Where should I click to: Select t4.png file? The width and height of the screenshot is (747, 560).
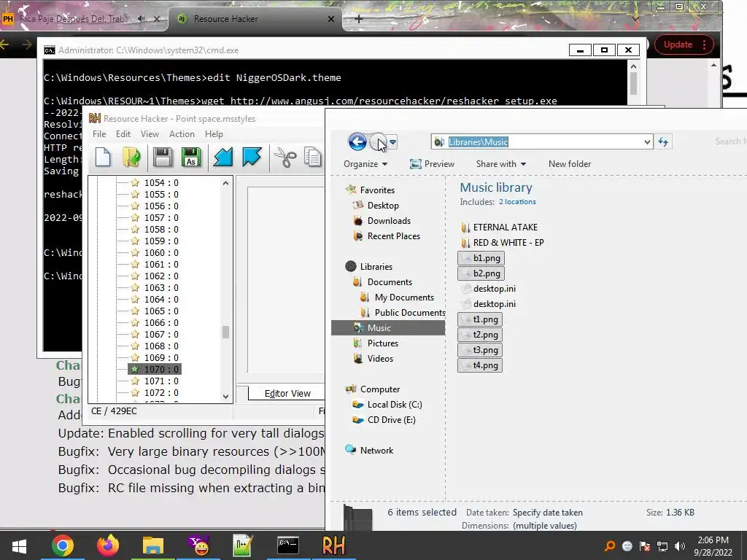point(480,365)
